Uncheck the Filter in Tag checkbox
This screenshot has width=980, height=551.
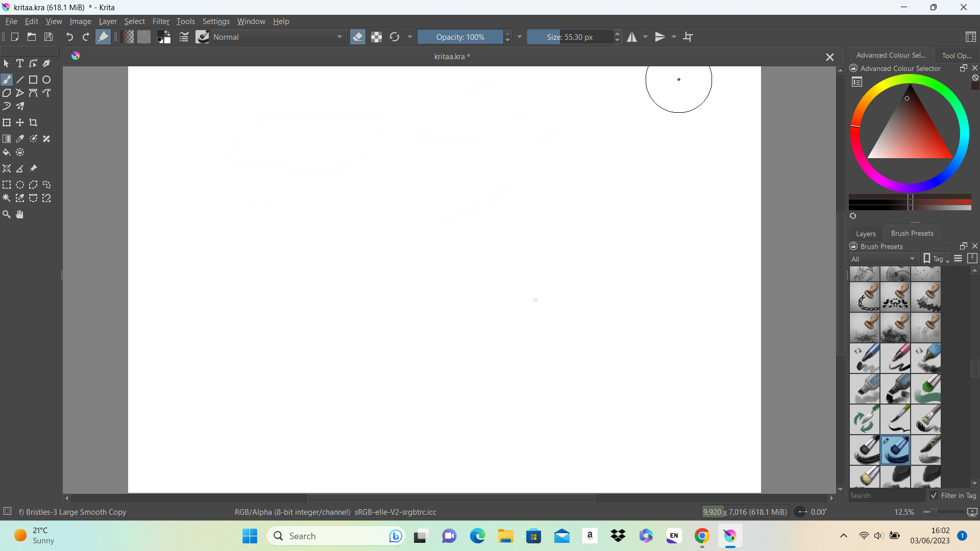click(934, 495)
